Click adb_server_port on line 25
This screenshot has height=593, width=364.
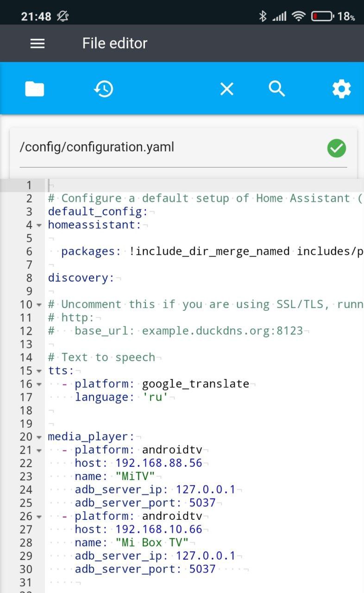coord(128,503)
